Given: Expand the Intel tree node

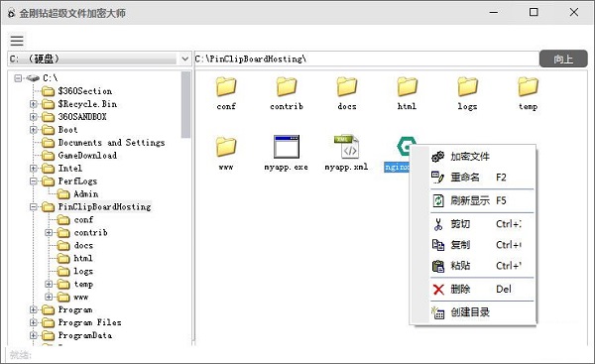Looking at the screenshot, I should click(34, 169).
